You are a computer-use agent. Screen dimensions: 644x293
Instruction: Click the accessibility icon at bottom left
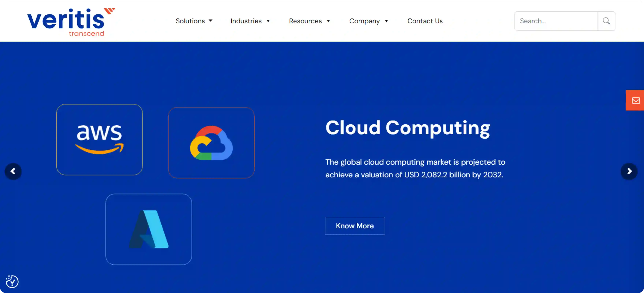[x=12, y=281]
